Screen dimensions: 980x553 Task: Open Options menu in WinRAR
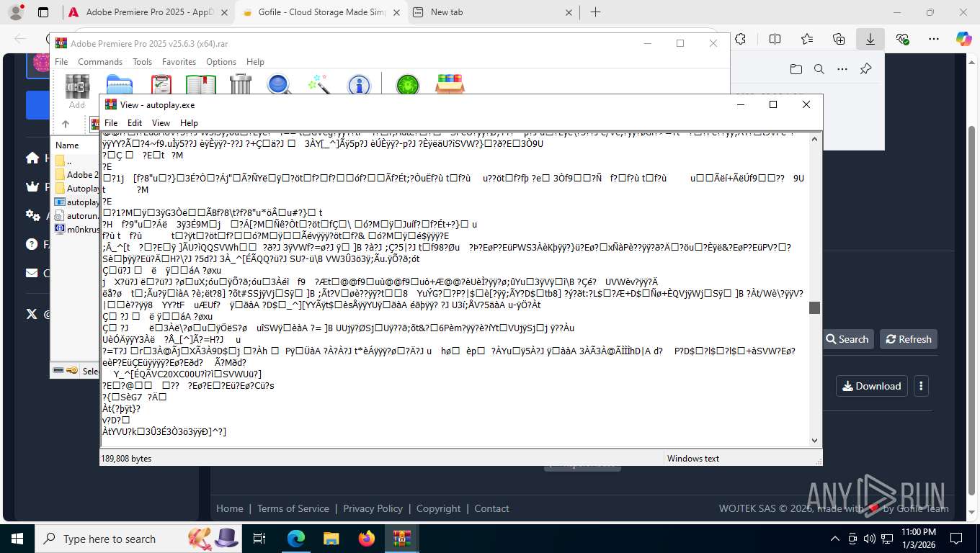[x=221, y=62]
